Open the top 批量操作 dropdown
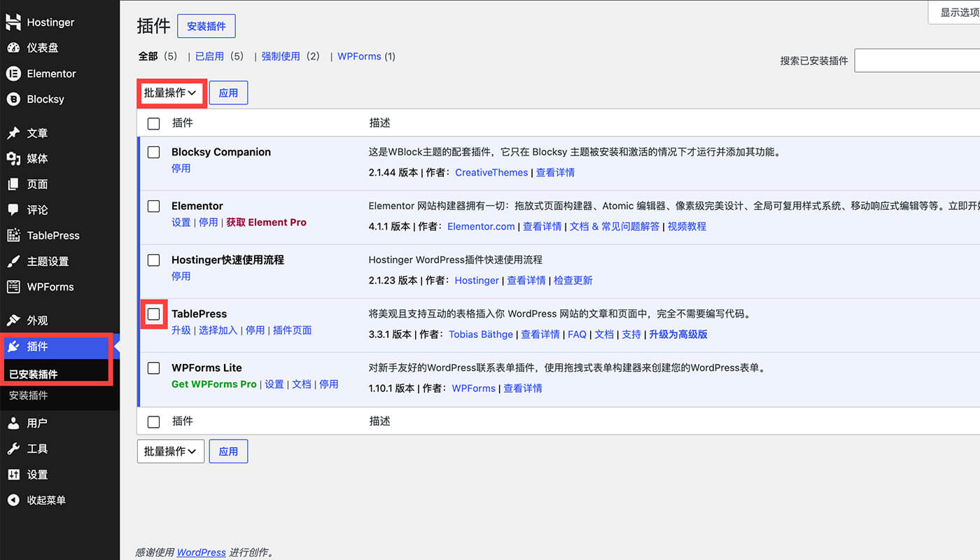 pyautogui.click(x=171, y=92)
